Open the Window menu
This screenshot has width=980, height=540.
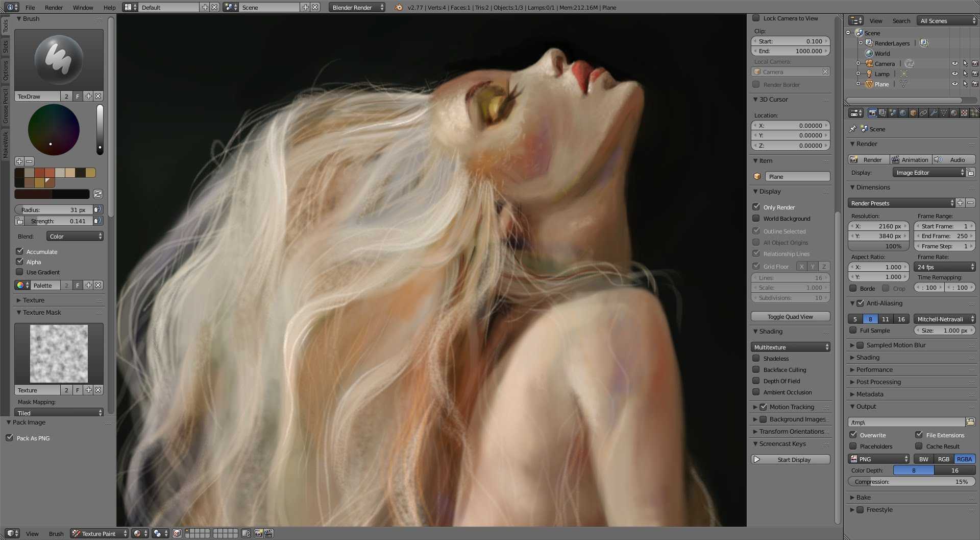point(83,7)
